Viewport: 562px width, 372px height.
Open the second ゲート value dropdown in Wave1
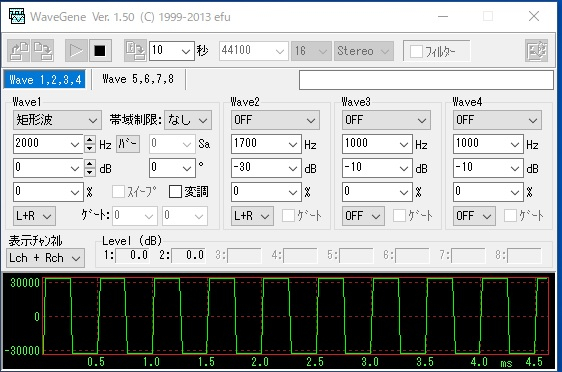click(x=199, y=216)
